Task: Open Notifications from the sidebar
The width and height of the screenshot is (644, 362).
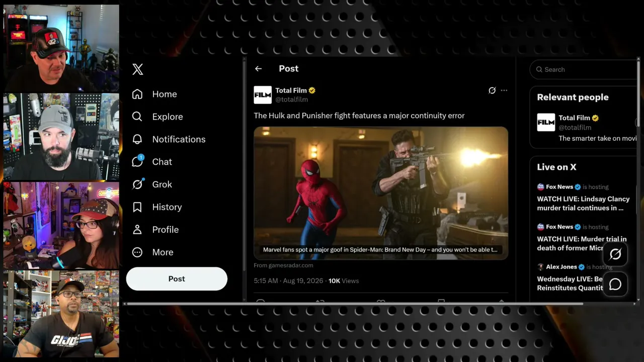Action: 169,139
